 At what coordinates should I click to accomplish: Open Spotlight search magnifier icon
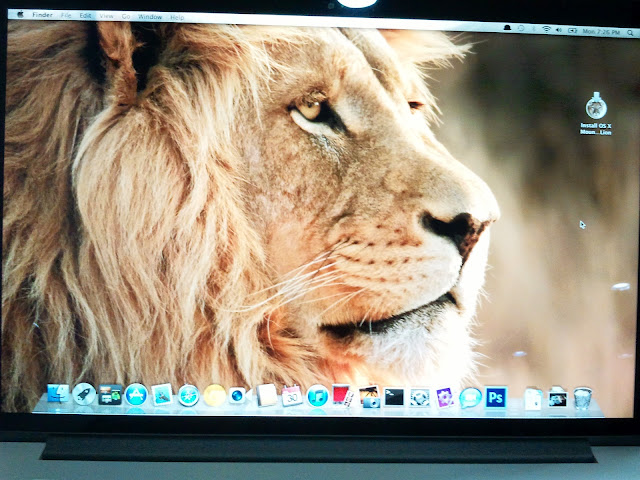coord(631,33)
